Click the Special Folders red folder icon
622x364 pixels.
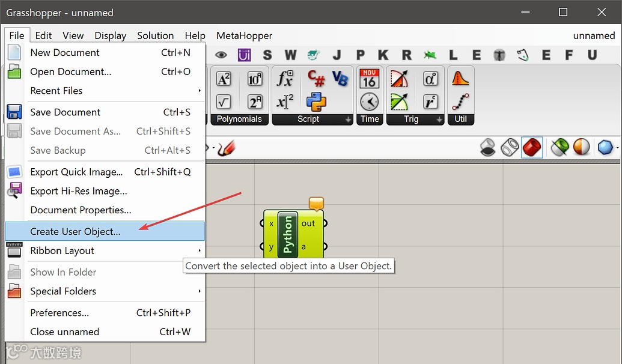tap(14, 291)
